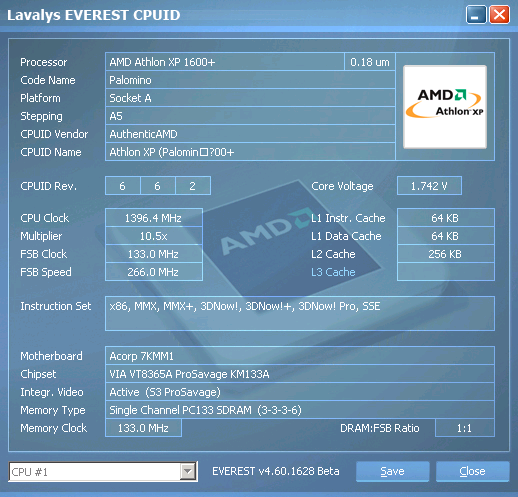This screenshot has width=518, height=497.
Task: Click the empty L3 Cache value field
Action: click(x=446, y=272)
